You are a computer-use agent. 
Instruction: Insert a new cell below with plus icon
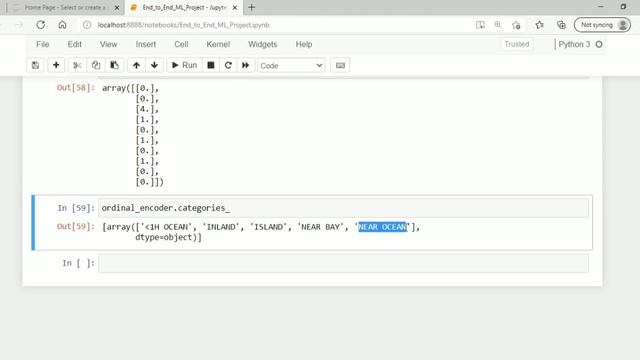tap(56, 65)
